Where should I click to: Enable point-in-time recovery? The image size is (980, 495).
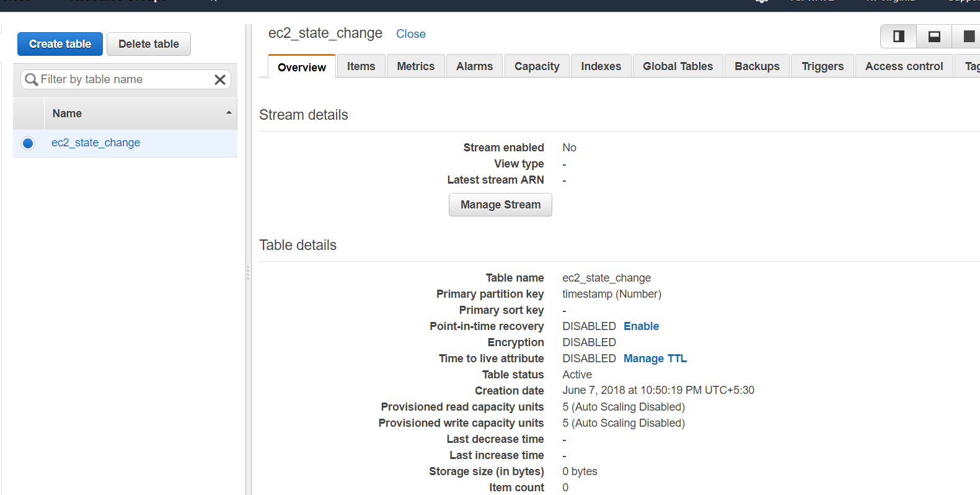[x=641, y=326]
